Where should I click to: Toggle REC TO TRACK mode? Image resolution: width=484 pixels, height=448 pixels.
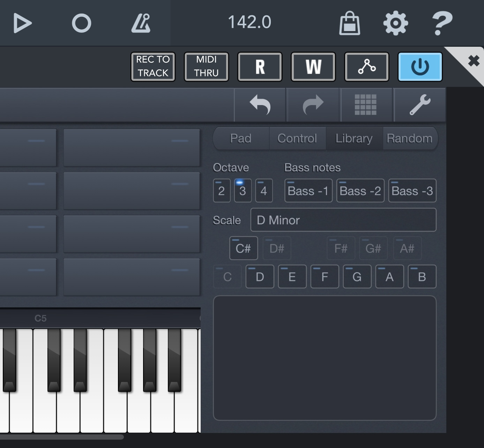[x=153, y=67]
